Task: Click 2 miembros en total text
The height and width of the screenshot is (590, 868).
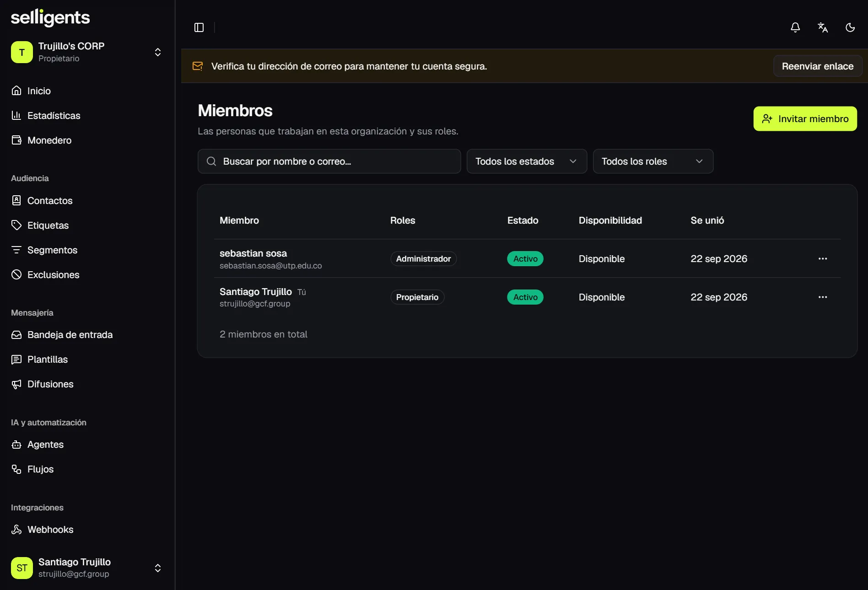Action: coord(264,334)
